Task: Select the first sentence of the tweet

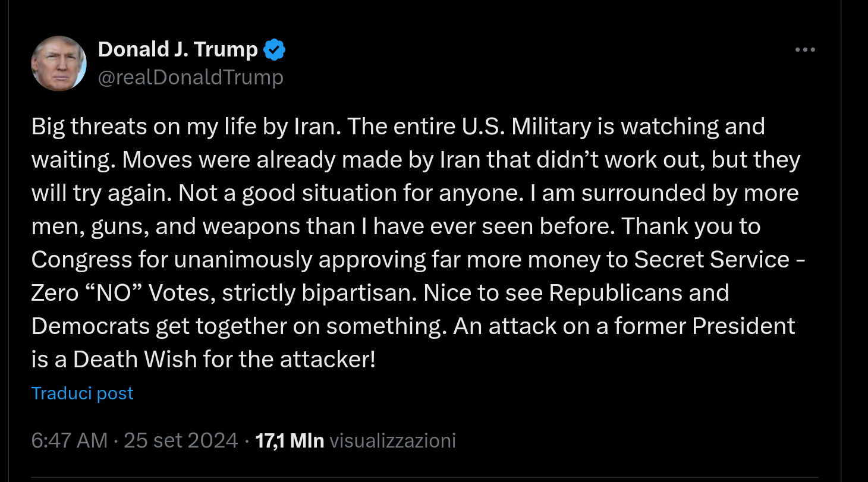Action: point(184,126)
